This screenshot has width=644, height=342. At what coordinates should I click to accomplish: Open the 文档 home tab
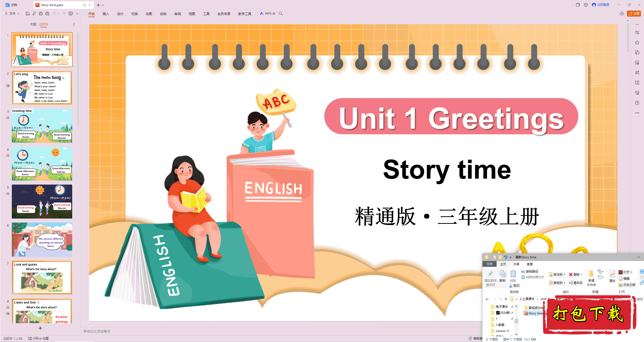tap(12, 5)
